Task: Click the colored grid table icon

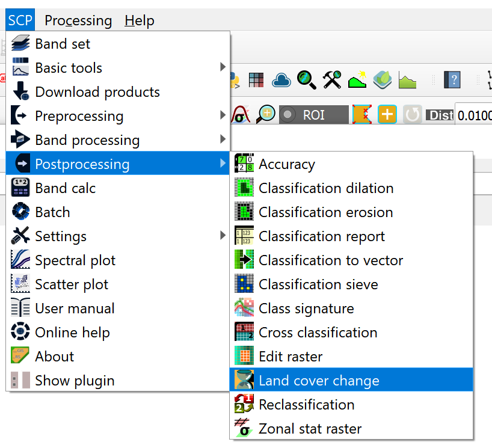Action: tap(256, 80)
